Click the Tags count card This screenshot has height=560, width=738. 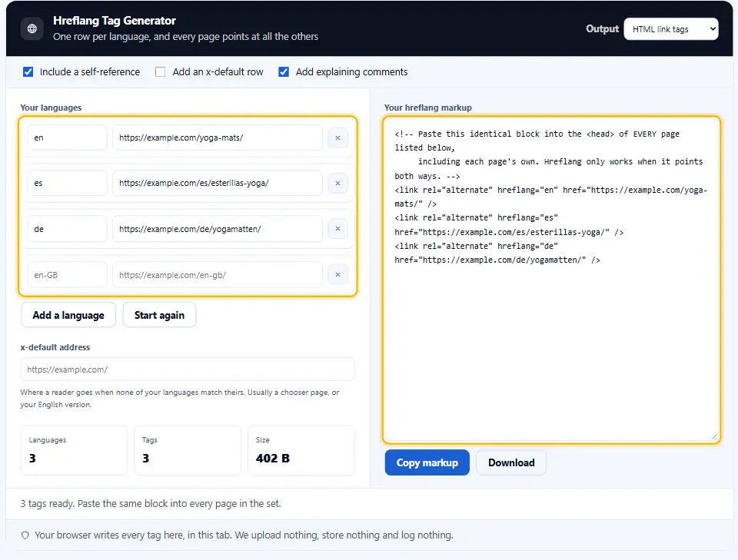188,450
